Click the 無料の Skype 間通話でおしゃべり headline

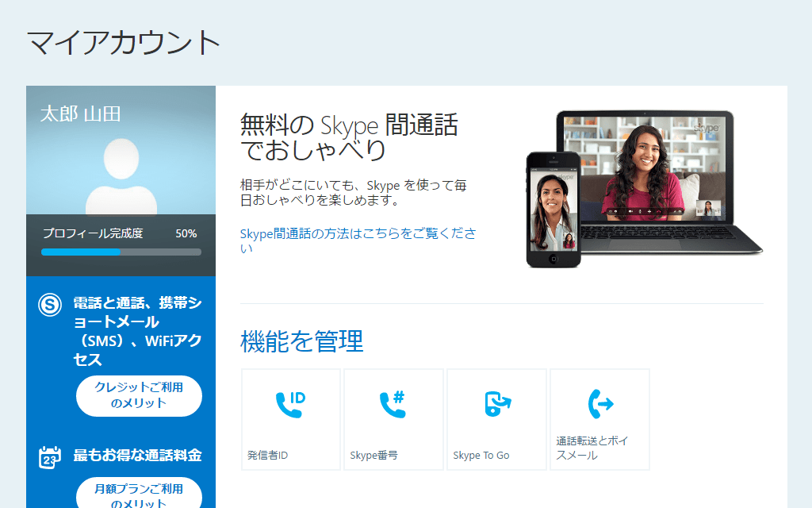pyautogui.click(x=349, y=137)
